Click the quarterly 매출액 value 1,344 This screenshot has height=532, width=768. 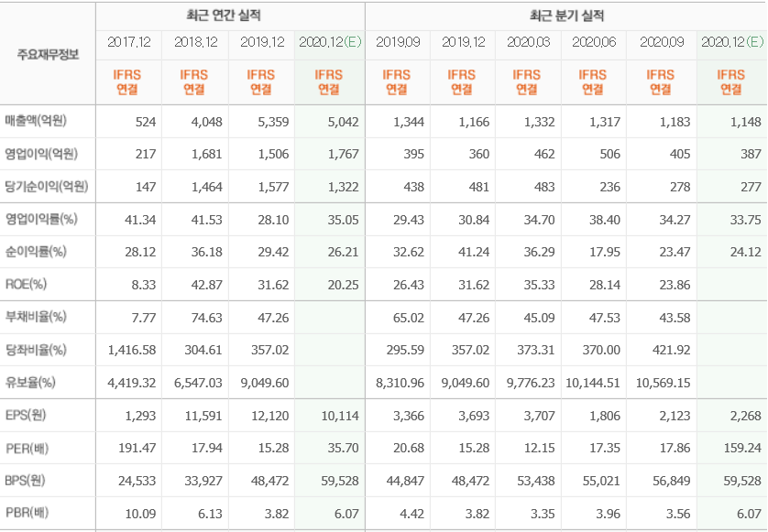pyautogui.click(x=409, y=122)
